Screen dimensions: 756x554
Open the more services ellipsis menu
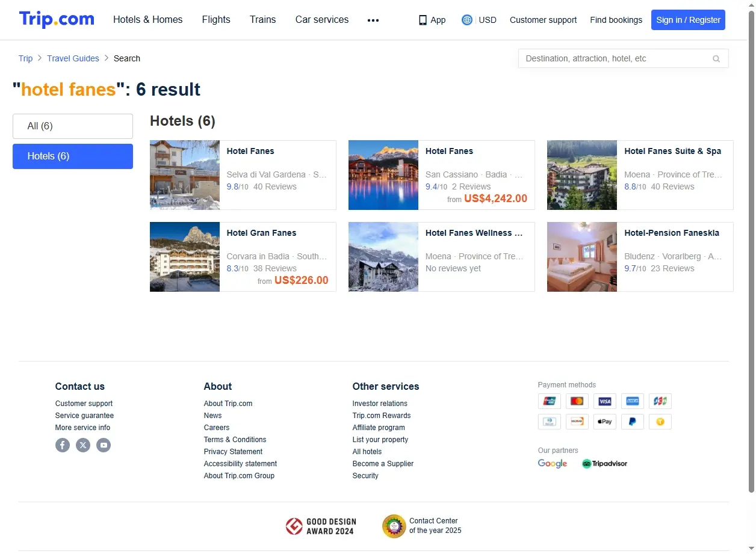point(373,20)
